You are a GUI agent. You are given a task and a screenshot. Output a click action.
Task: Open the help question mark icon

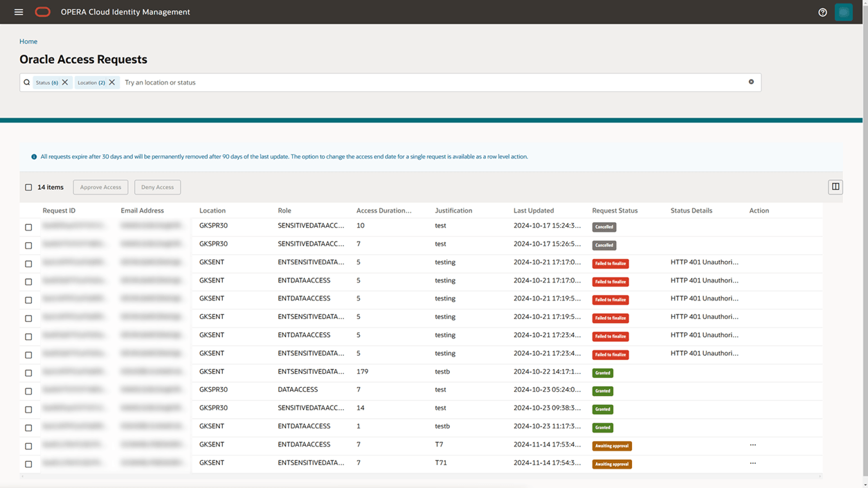(822, 12)
